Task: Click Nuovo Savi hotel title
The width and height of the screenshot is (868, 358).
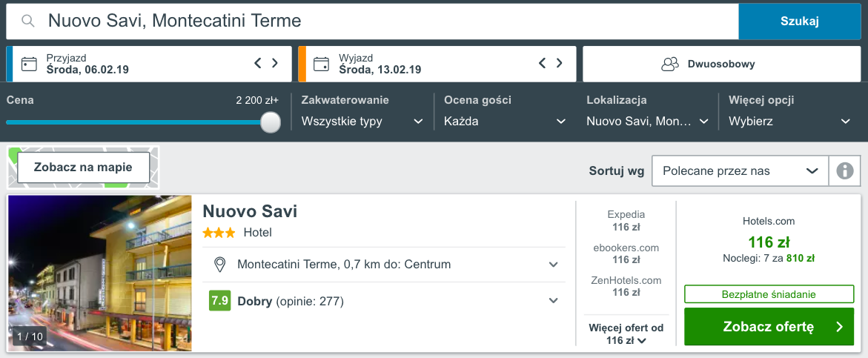Action: 250,211
